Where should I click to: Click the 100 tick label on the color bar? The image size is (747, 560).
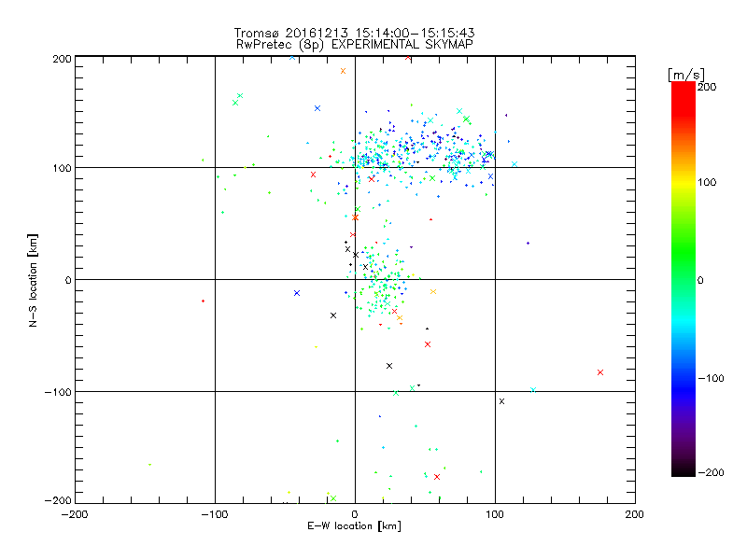[x=709, y=182]
